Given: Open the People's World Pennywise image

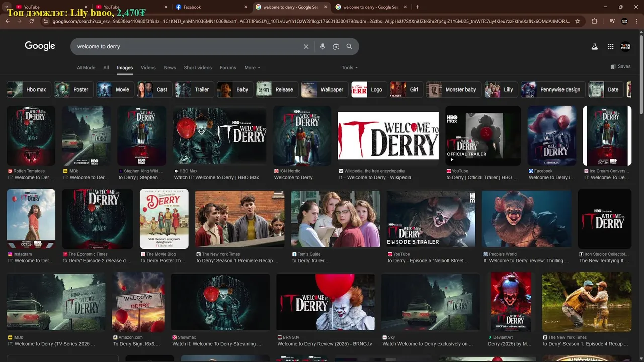Looking at the screenshot, I should [526, 219].
